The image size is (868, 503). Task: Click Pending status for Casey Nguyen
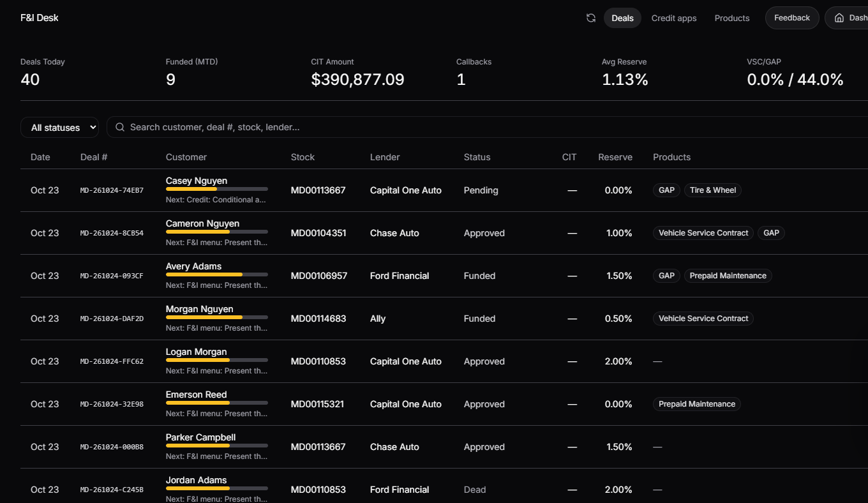481,190
